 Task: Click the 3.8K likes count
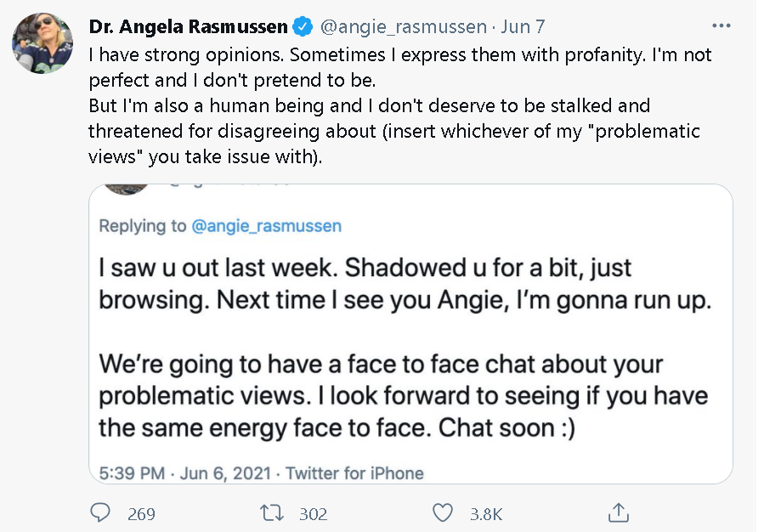(486, 514)
